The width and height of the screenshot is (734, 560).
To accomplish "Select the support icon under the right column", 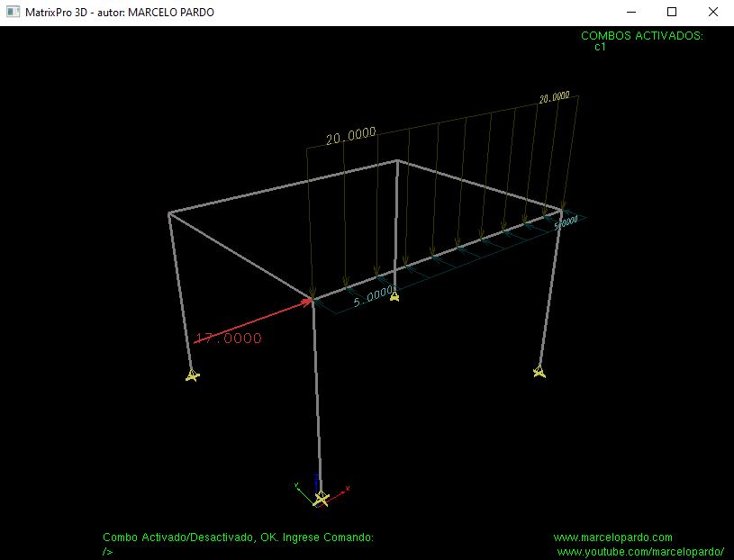I will coord(540,371).
